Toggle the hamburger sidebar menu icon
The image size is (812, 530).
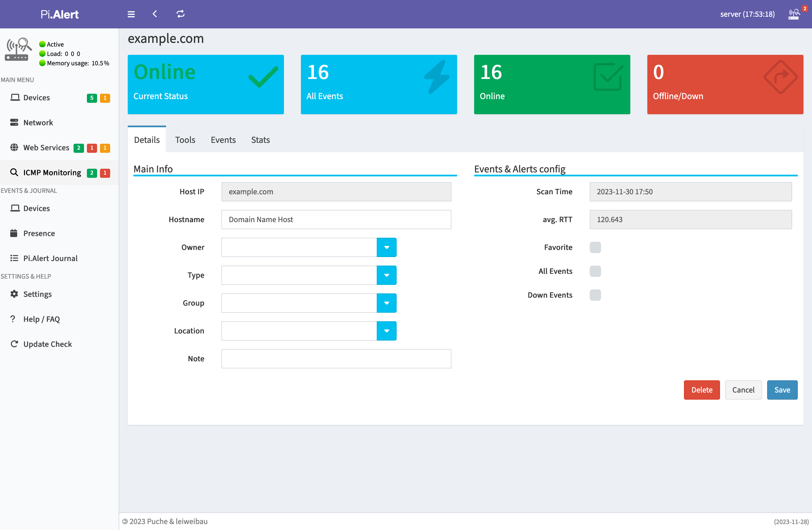tap(131, 14)
